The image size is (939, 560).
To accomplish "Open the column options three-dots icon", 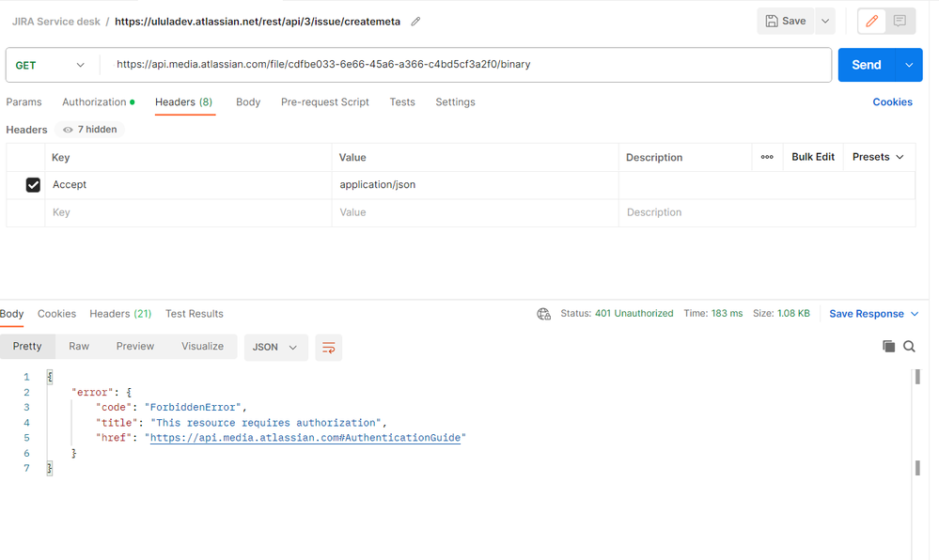I will 767,157.
